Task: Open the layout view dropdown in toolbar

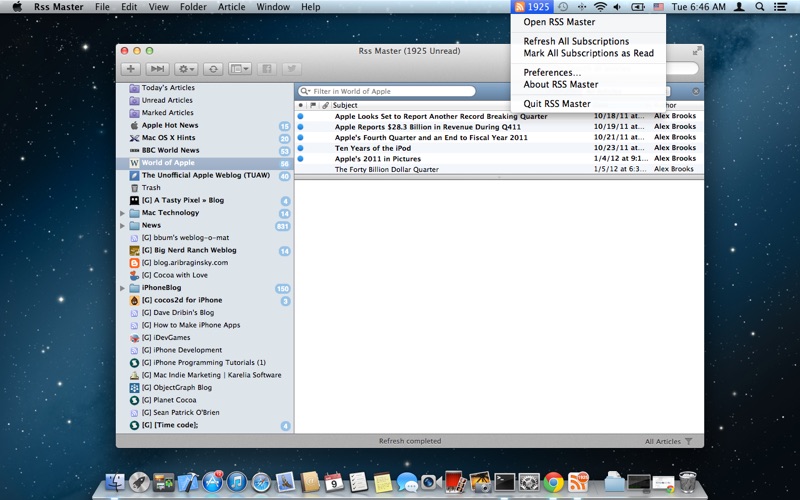Action: coord(240,69)
